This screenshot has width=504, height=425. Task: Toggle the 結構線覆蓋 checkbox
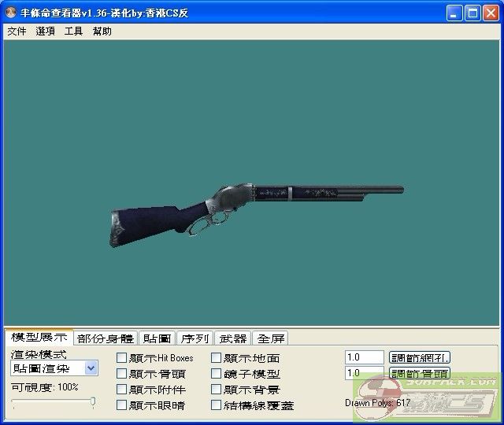click(x=217, y=405)
